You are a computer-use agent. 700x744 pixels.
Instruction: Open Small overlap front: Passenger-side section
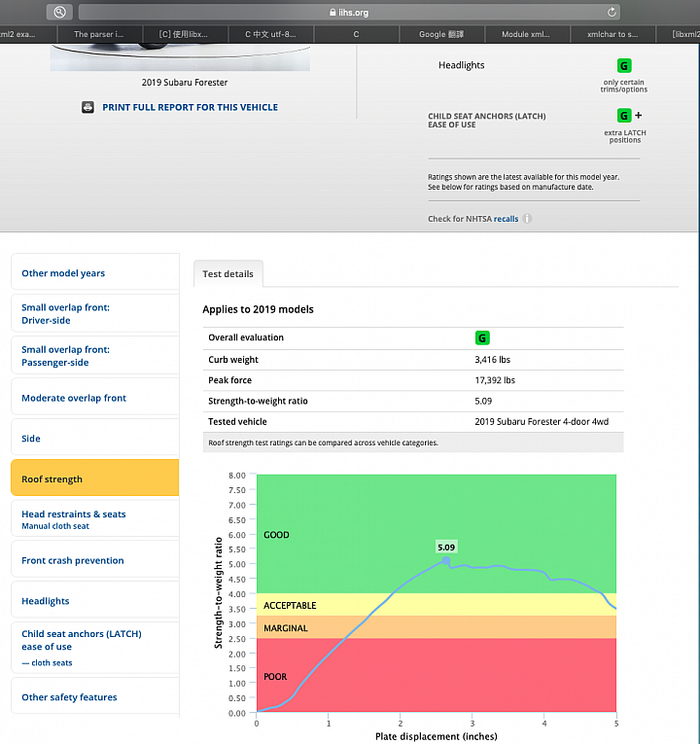click(95, 356)
